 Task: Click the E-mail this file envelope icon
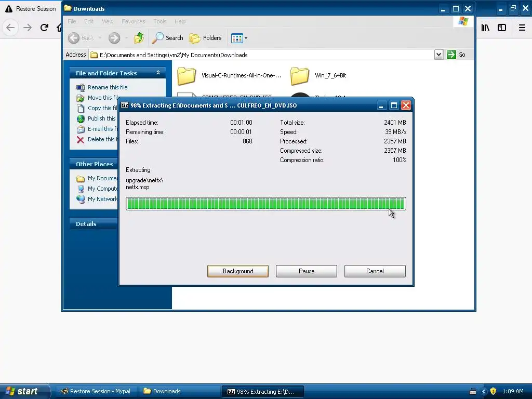tap(81, 129)
